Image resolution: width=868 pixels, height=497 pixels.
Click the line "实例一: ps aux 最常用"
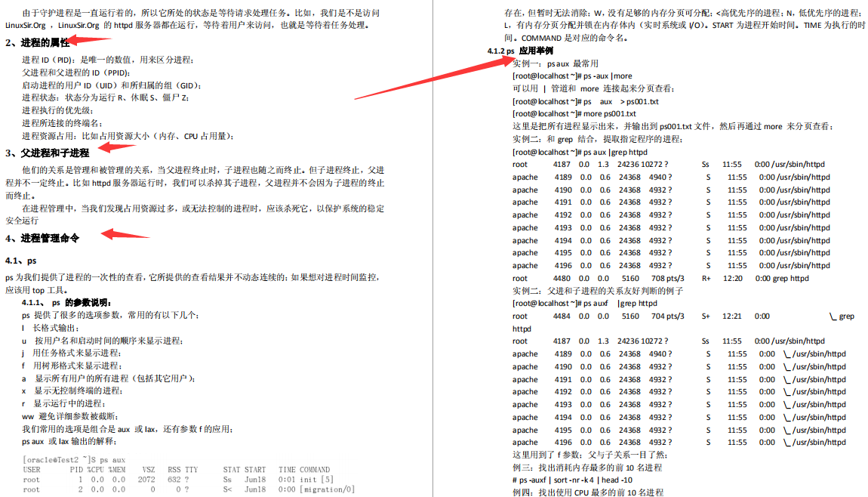click(556, 63)
